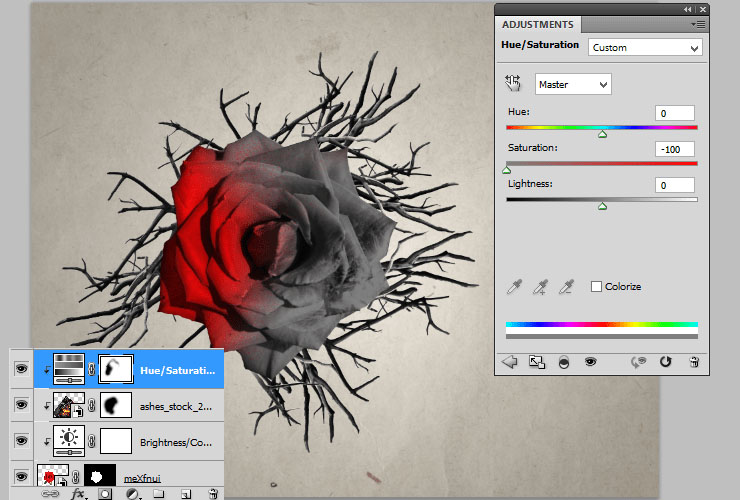This screenshot has height=500, width=740.
Task: Delete this adjustment layer via panel trash
Action: [693, 362]
